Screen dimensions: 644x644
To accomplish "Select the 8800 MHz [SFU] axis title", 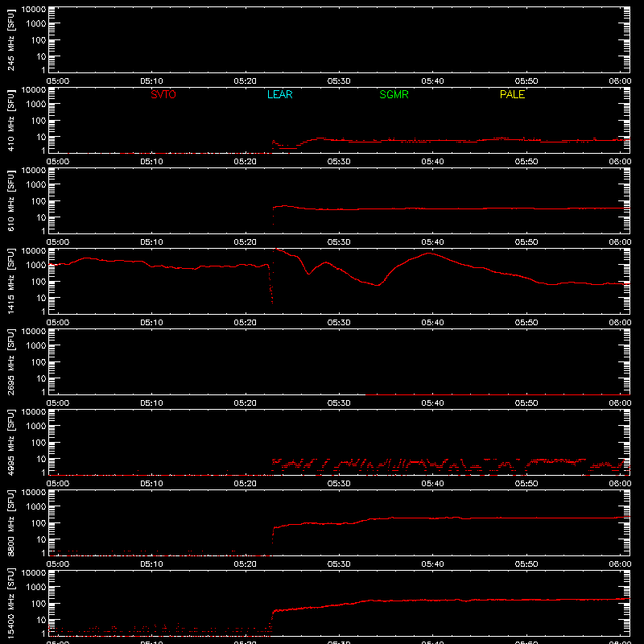I will (11, 522).
